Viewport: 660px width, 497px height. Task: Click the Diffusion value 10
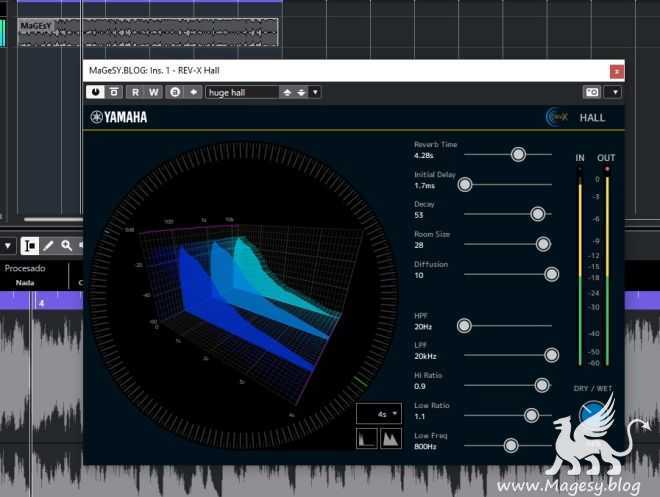click(418, 275)
